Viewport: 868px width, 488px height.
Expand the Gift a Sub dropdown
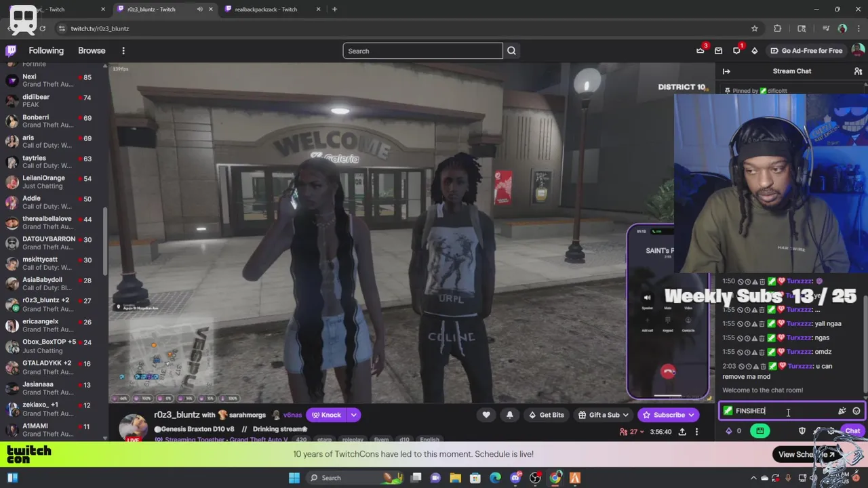click(625, 415)
